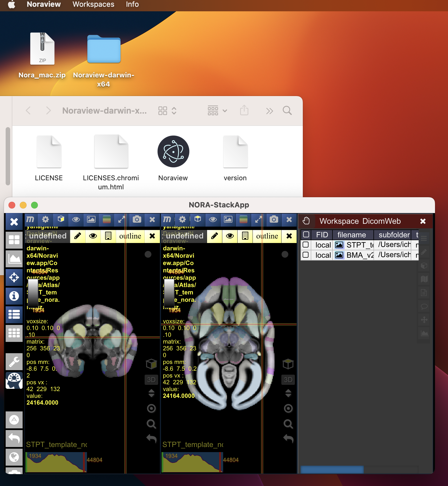The width and height of the screenshot is (448, 486).
Task: Select the Noraview-darwin-x64 desktop folder
Action: point(104,61)
